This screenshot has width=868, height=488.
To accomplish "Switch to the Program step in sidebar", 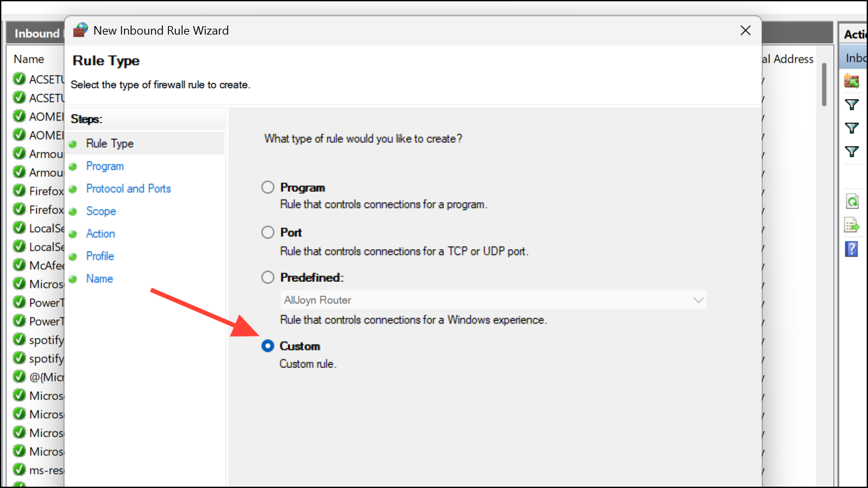I will click(105, 166).
